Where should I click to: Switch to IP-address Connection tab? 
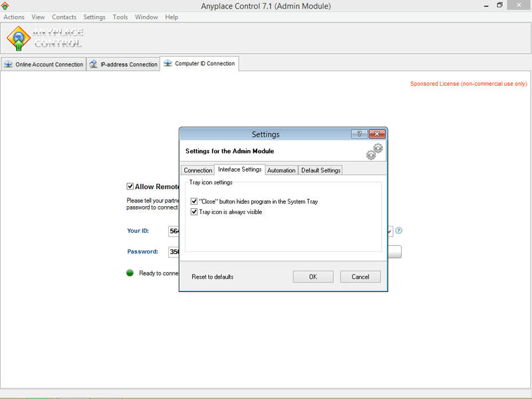pos(124,65)
